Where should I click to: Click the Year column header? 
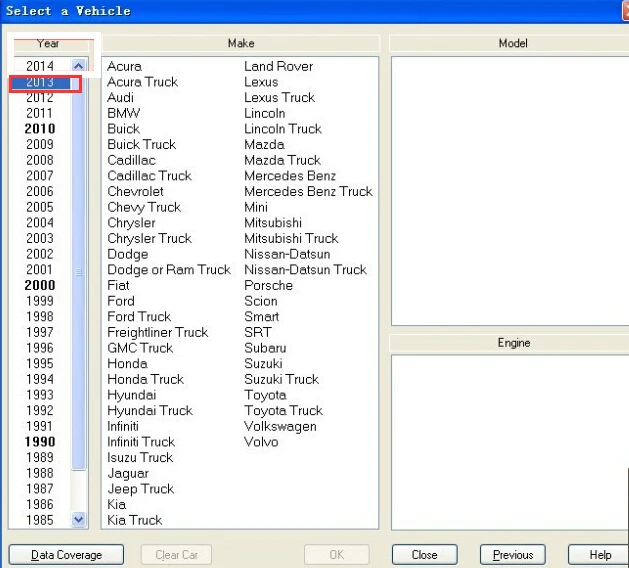(48, 43)
